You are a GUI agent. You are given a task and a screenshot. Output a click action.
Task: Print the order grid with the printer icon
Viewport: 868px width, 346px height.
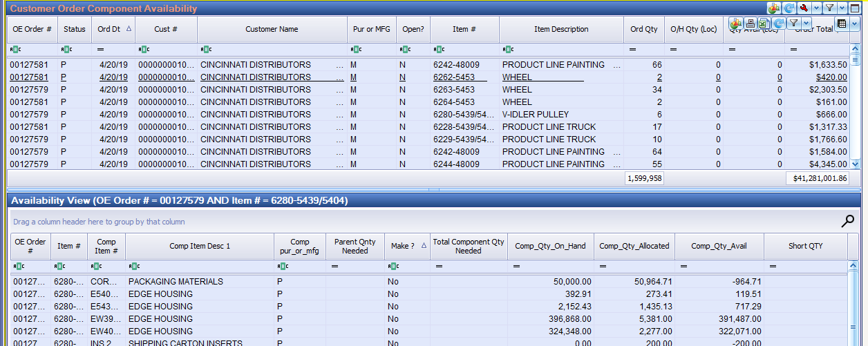751,23
